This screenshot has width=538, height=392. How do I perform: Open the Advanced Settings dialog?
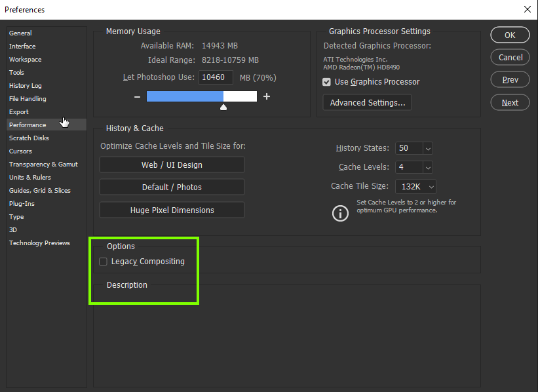pyautogui.click(x=366, y=102)
